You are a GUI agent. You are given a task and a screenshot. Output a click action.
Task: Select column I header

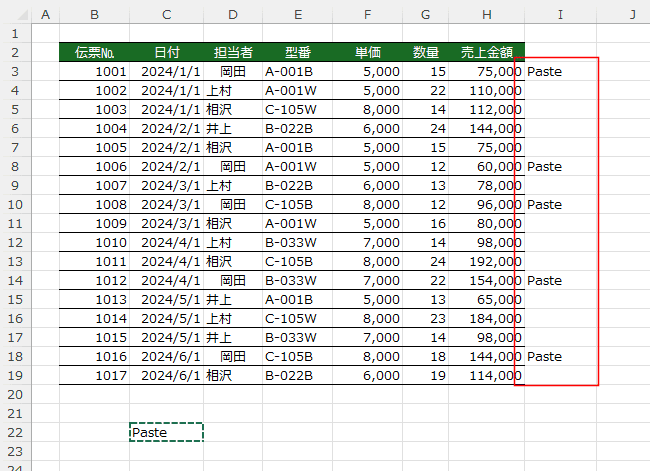tap(560, 15)
